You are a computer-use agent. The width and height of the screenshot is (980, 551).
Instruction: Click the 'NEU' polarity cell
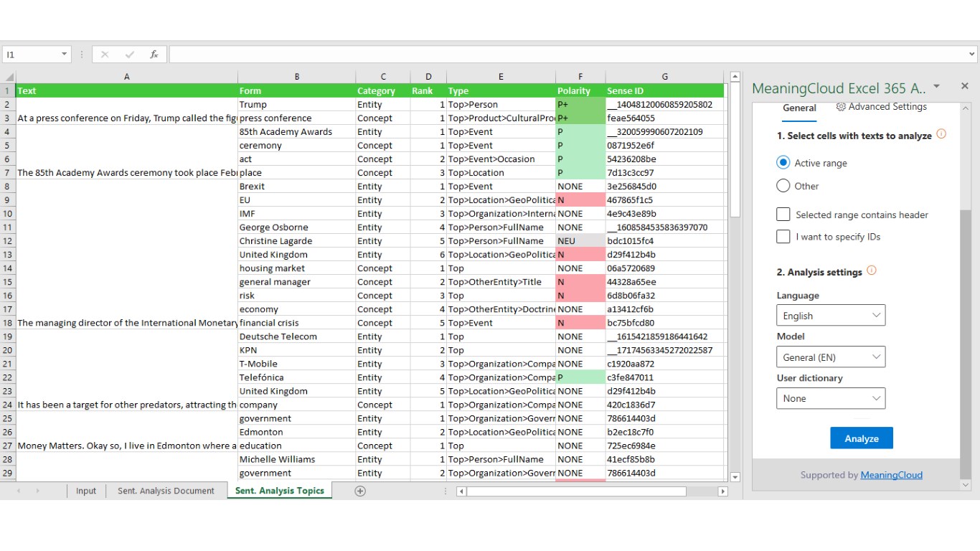pyautogui.click(x=580, y=241)
